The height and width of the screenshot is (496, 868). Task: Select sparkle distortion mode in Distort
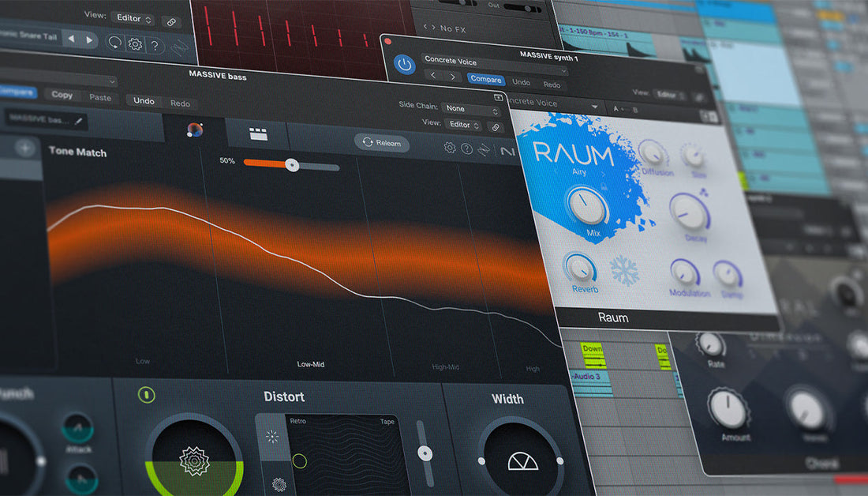tap(271, 437)
